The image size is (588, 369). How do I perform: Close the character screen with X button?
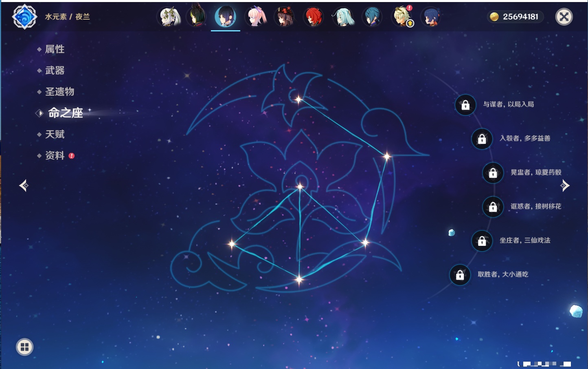564,17
